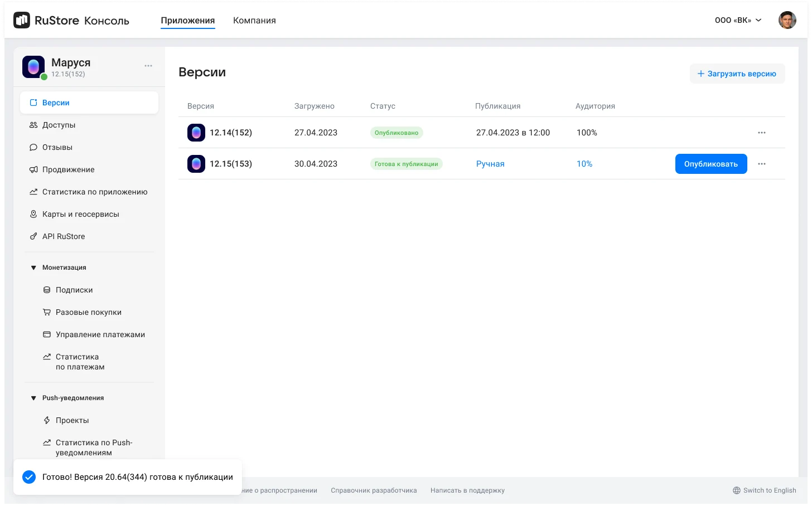Click the Публикация column header
The height and width of the screenshot is (506, 812).
tap(497, 106)
